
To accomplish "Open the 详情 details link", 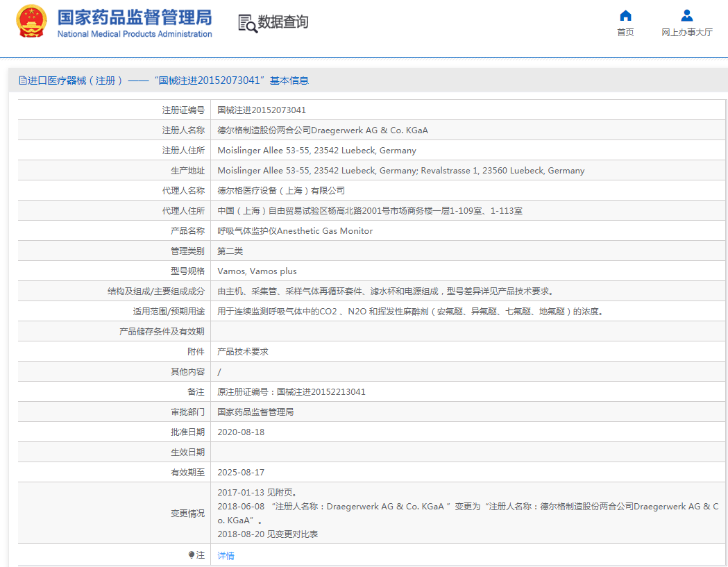I will pos(226,555).
